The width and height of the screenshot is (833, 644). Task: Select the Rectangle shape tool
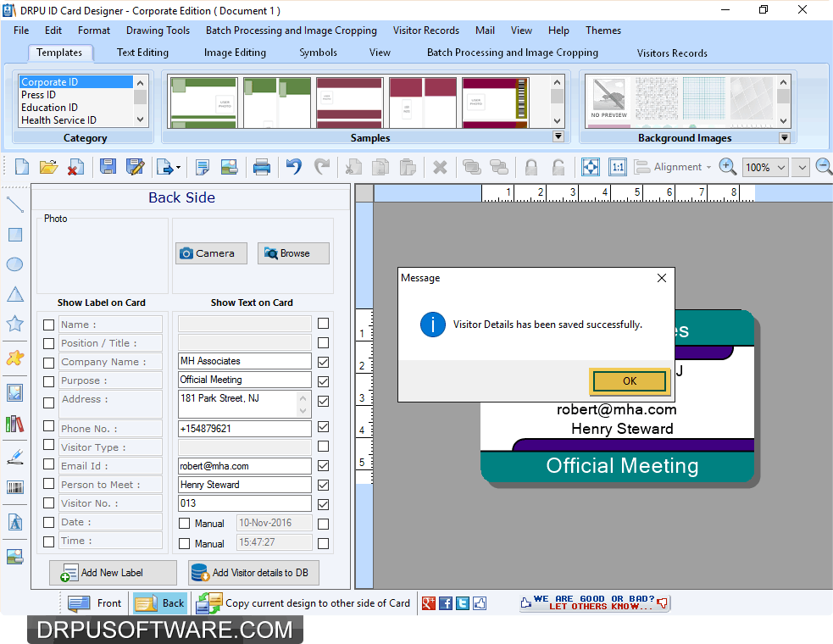click(x=14, y=234)
